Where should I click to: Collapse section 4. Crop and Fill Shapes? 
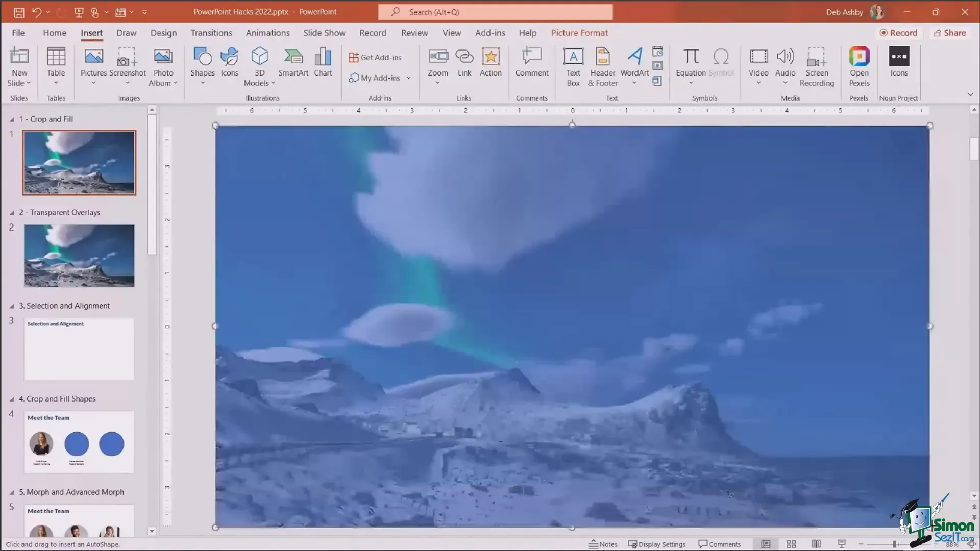click(12, 399)
